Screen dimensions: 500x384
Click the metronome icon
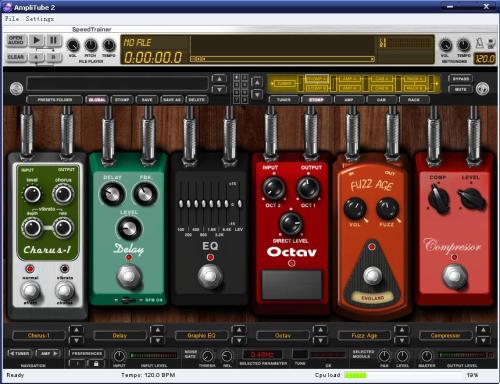(480, 44)
